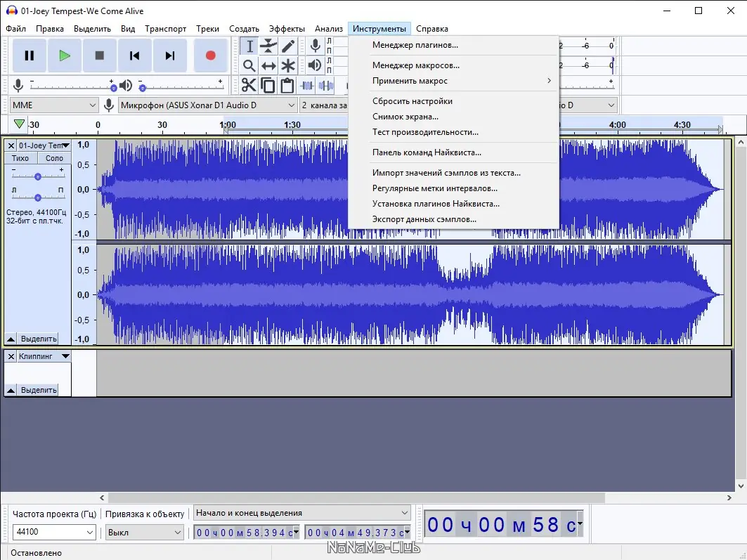The image size is (747, 560).
Task: Open the Правка menu
Action: click(50, 29)
